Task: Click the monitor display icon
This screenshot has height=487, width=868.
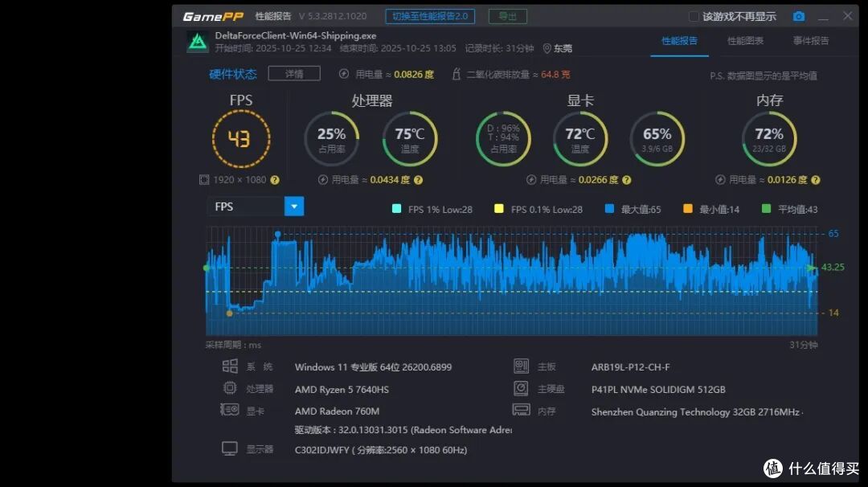Action: [230, 448]
